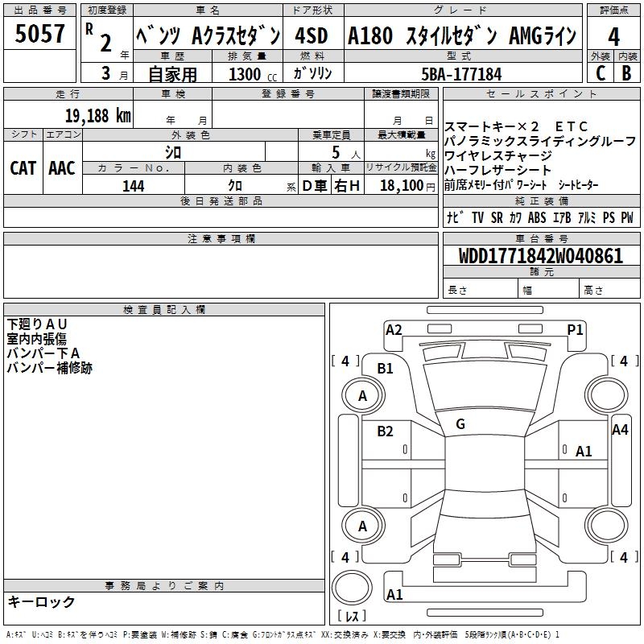Click inspector note 室内内張傷
The width and height of the screenshot is (644, 644).
click(36, 339)
